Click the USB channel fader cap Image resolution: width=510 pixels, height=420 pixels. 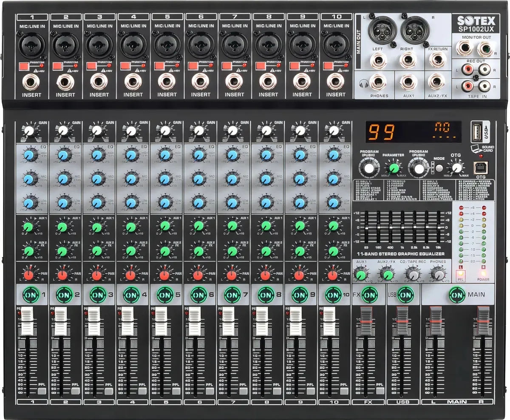(x=402, y=322)
